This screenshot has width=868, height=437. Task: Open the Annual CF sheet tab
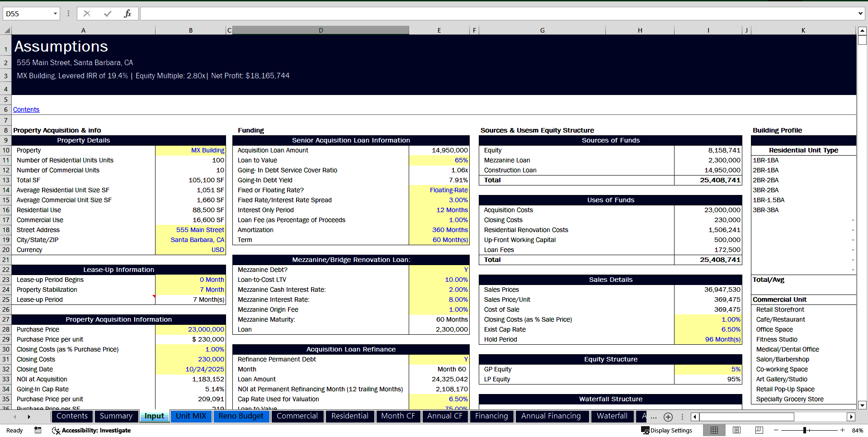point(445,416)
